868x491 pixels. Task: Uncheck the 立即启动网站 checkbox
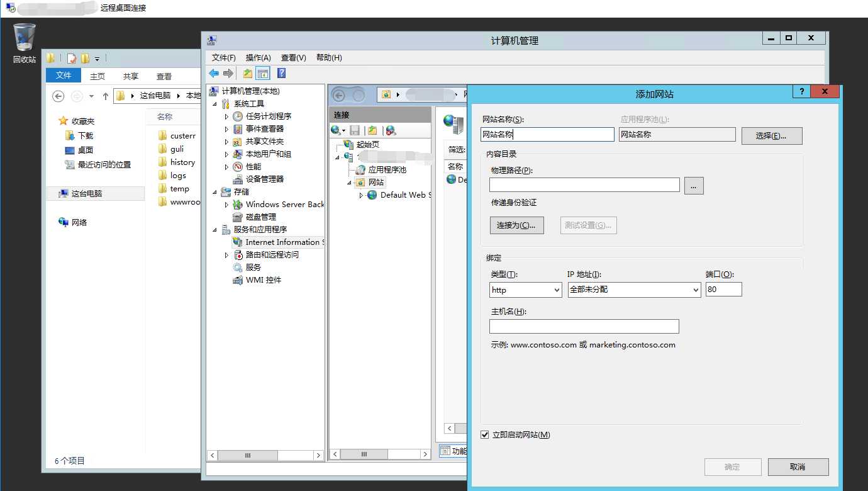point(485,435)
